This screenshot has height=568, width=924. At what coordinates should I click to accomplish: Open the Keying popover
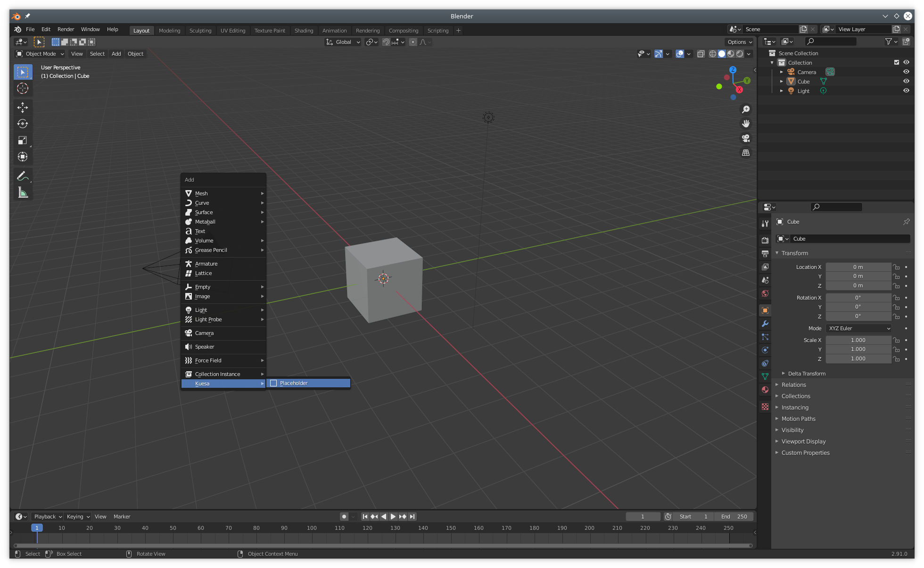(78, 517)
